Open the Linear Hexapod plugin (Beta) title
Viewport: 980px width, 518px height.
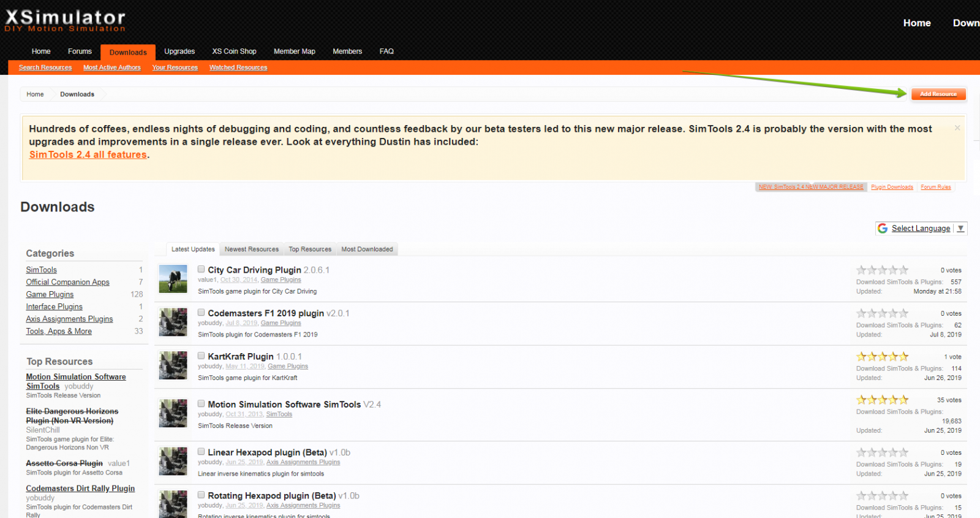pos(267,452)
